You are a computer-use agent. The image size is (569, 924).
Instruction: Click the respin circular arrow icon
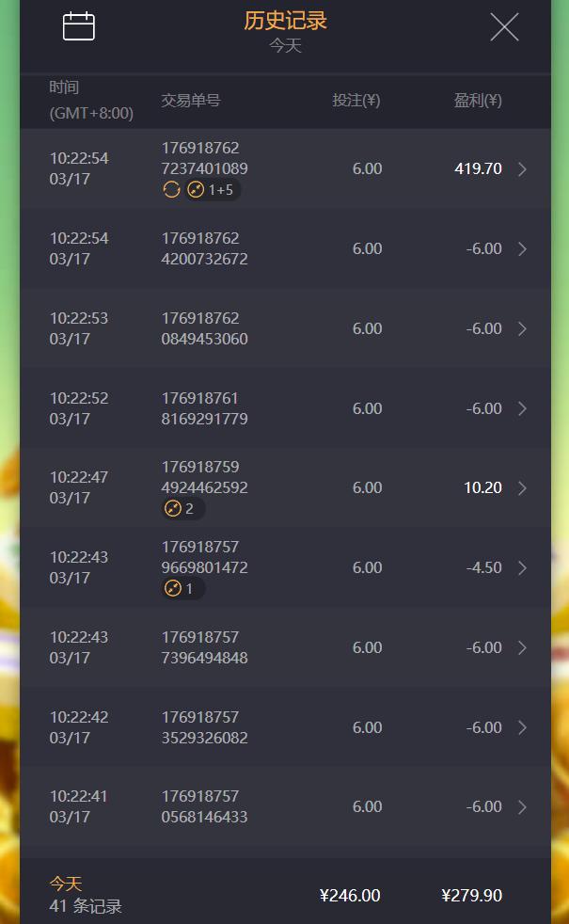click(171, 190)
